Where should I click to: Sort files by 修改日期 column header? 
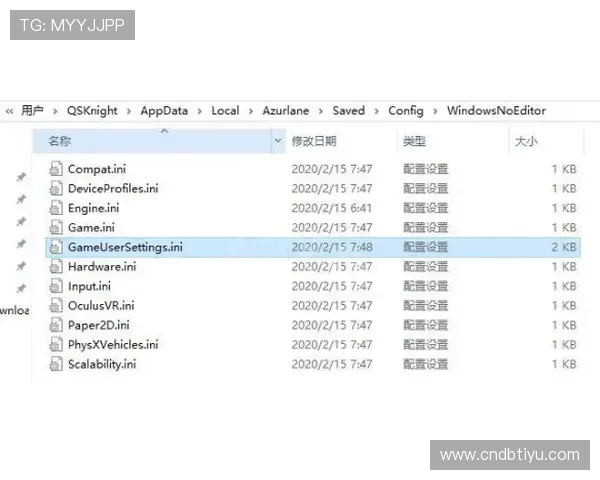tap(314, 142)
